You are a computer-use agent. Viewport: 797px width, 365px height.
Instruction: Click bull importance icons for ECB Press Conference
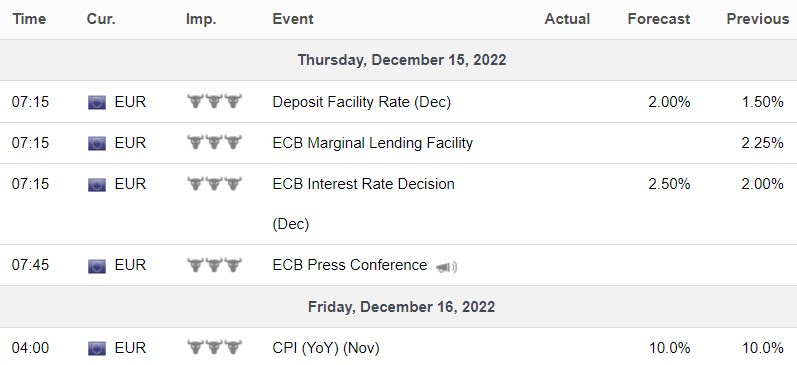(214, 265)
